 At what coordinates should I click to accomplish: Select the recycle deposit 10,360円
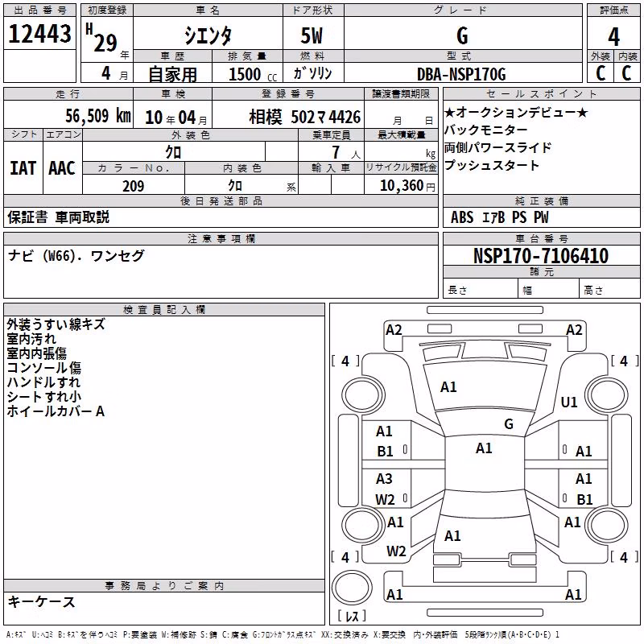coord(407,186)
